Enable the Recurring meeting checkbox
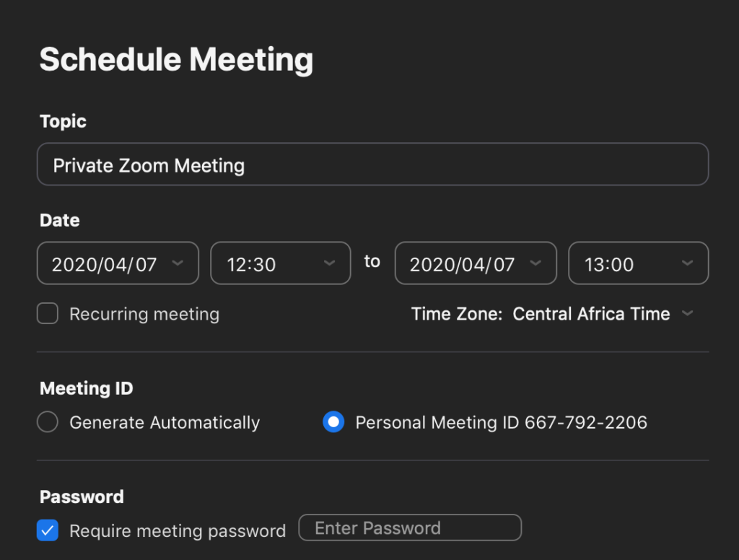This screenshot has width=739, height=560. pos(48,314)
